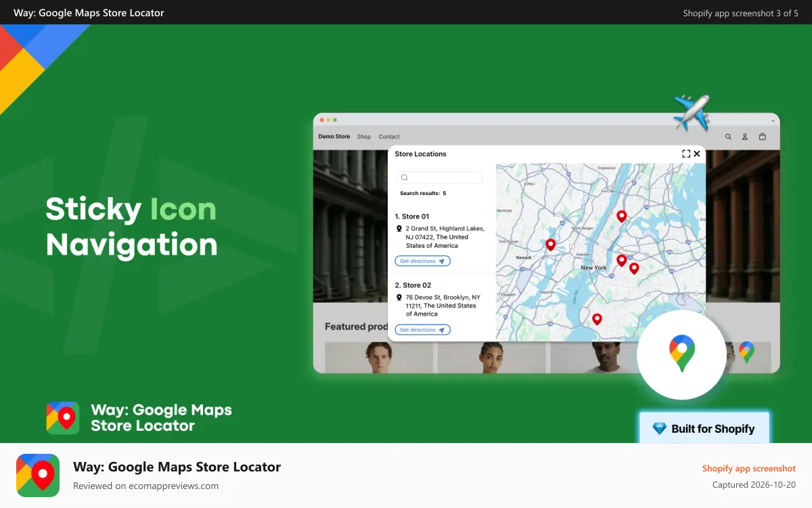812x508 pixels.
Task: Select the Store 01 listing title
Action: coord(412,217)
